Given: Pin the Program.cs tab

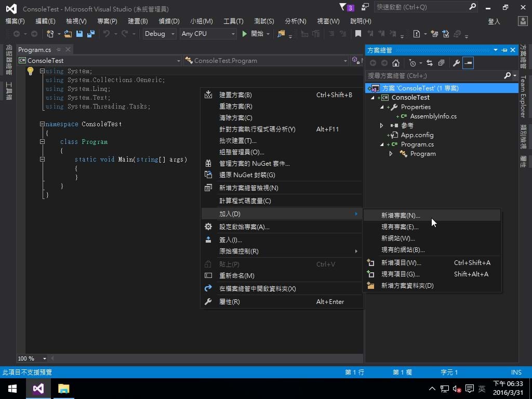Looking at the screenshot, I should click(x=59, y=49).
